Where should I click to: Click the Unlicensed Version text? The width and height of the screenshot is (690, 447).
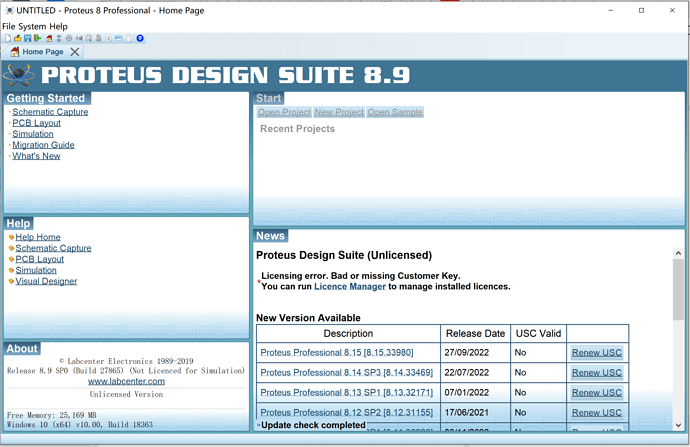pos(126,394)
